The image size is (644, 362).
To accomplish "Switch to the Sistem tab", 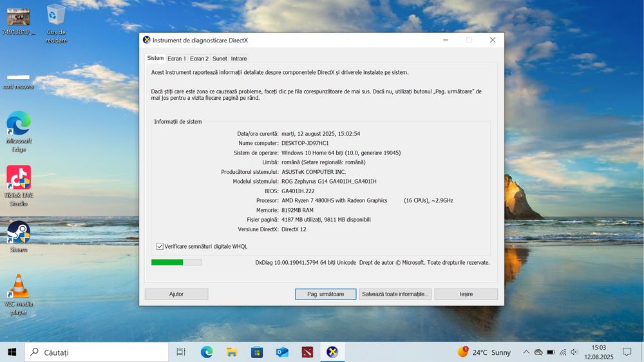I will (x=155, y=58).
